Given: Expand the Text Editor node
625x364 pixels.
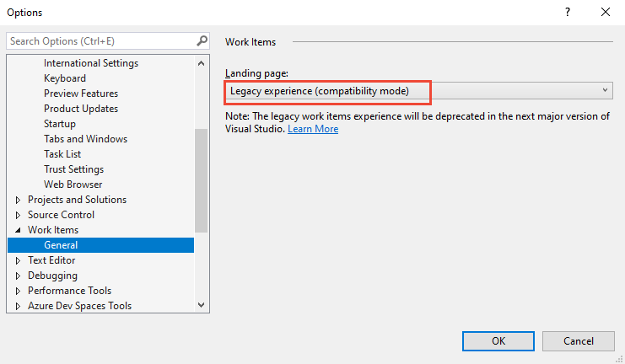Looking at the screenshot, I should tap(19, 260).
